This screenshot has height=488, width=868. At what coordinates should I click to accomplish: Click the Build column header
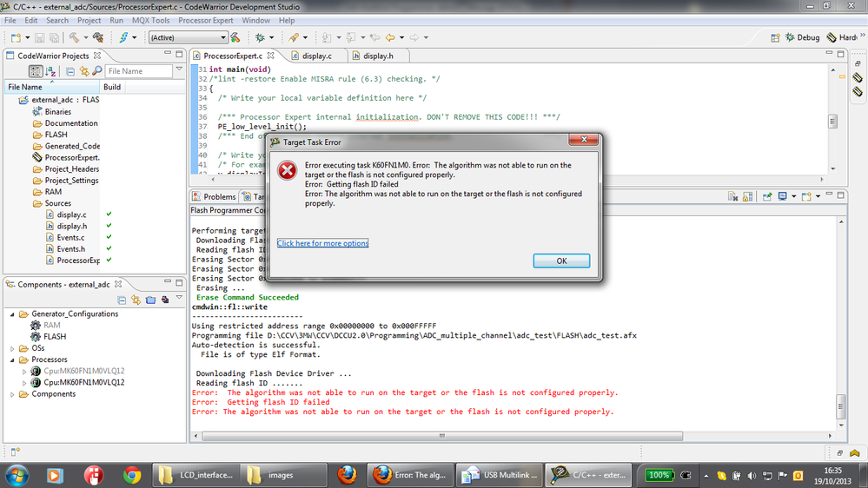pyautogui.click(x=112, y=87)
